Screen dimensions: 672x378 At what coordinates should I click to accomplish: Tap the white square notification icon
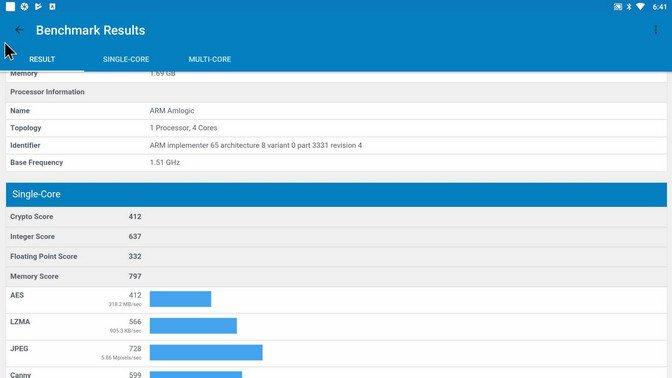coord(10,6)
